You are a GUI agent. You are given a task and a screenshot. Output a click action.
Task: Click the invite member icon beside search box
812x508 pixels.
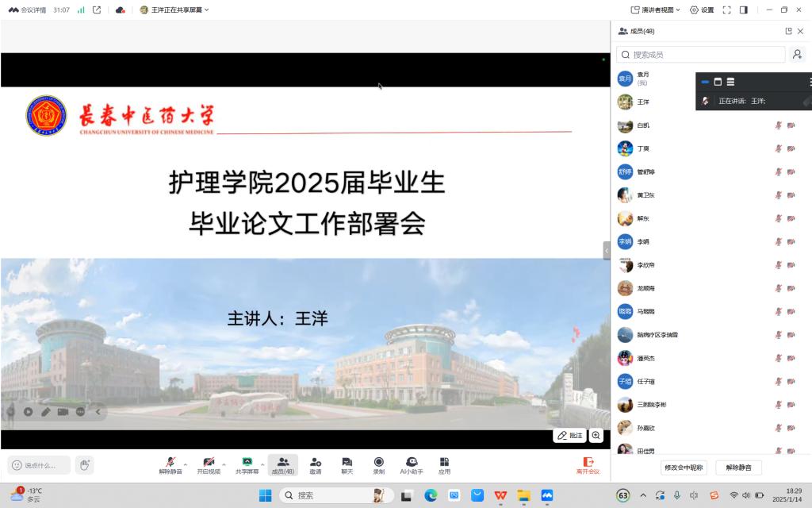[797, 54]
